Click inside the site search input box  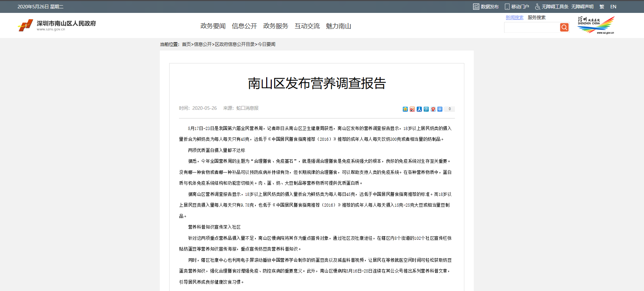[x=531, y=28]
